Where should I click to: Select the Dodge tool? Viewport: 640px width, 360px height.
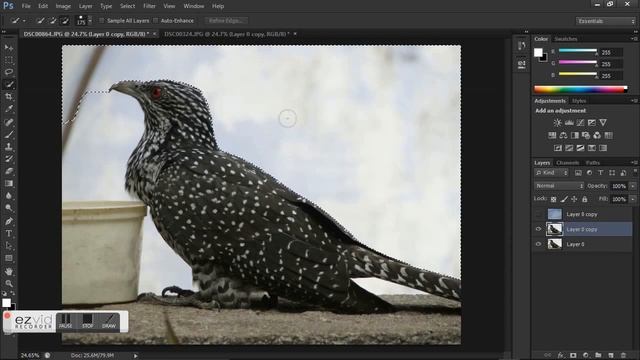point(9,208)
